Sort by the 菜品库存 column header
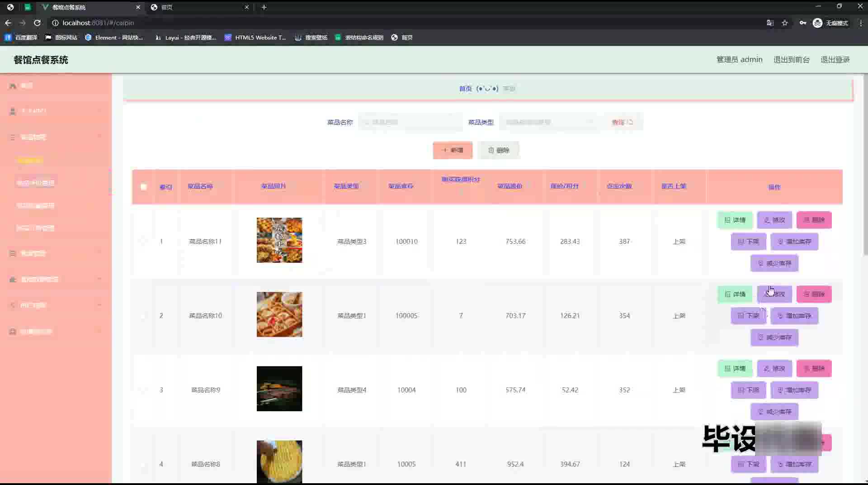 click(401, 186)
